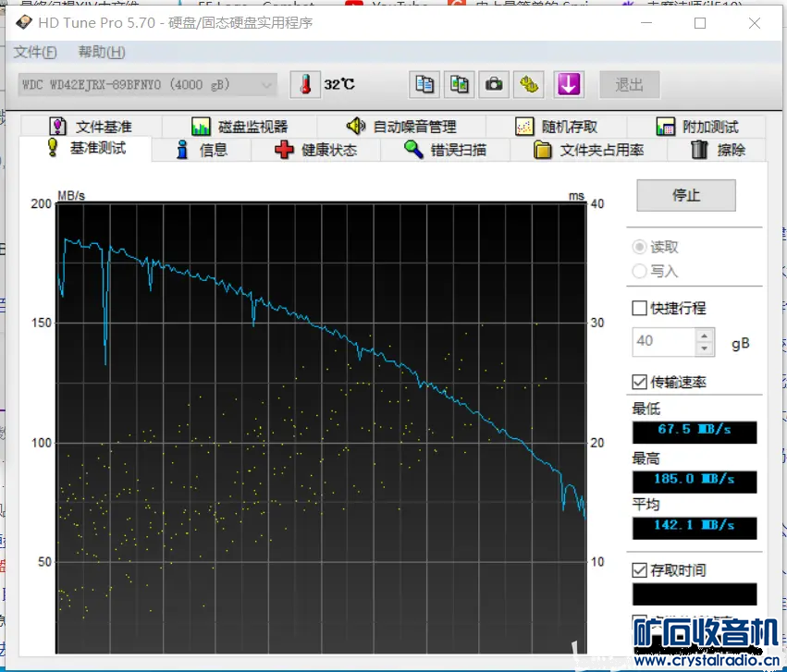Click the short stroke size input field
Screen dimensions: 787x672
663,341
